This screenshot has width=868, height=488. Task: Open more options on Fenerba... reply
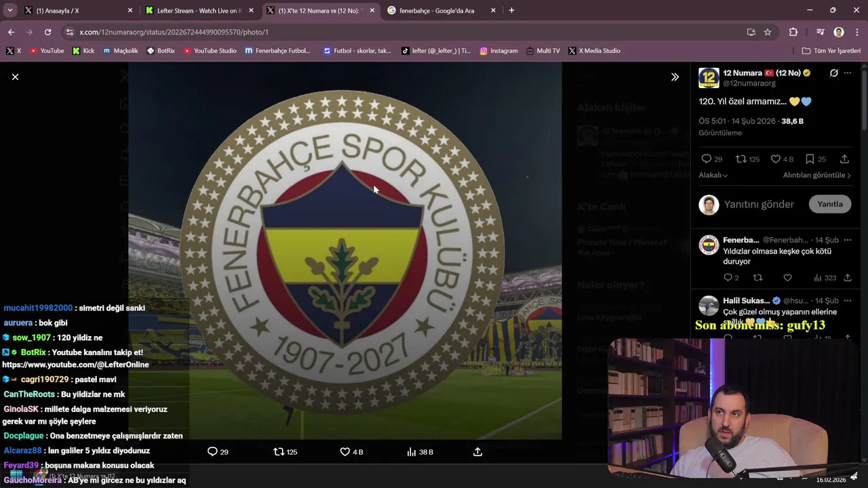848,240
